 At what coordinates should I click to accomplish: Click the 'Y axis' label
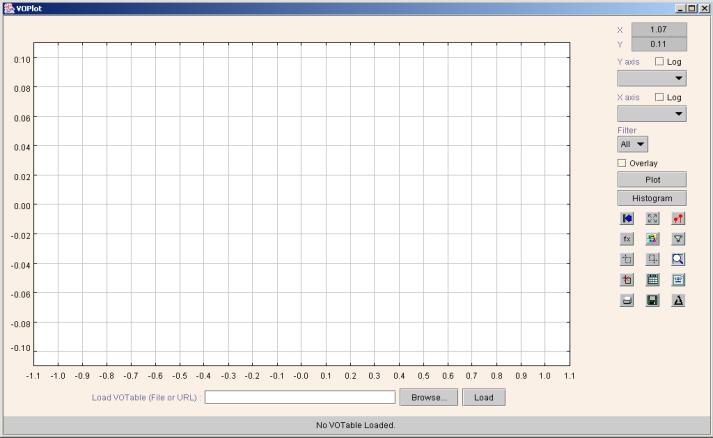[628, 62]
